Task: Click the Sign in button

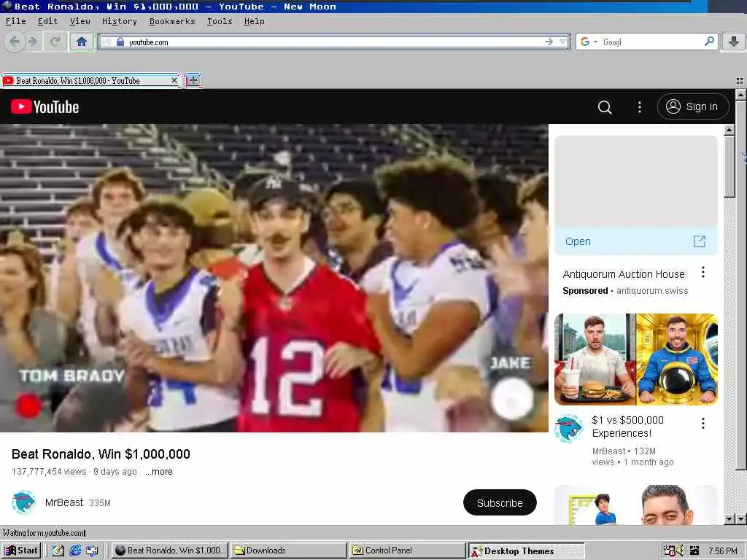Action: coord(693,106)
